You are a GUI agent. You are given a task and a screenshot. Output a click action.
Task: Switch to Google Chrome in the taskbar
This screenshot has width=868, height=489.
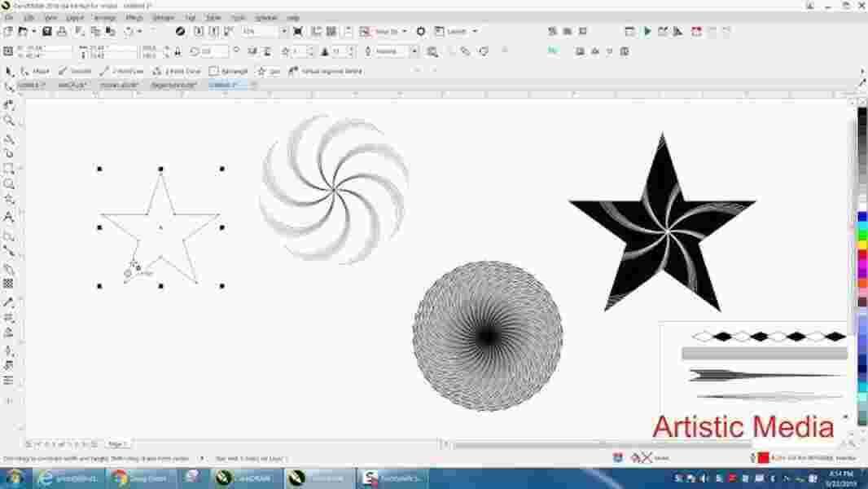point(142,478)
